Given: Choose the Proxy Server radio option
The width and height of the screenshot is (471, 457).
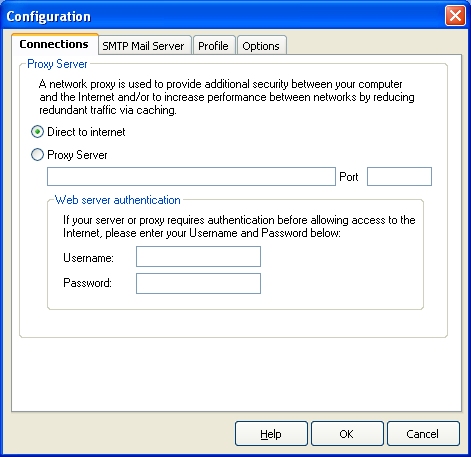Looking at the screenshot, I should click(37, 155).
